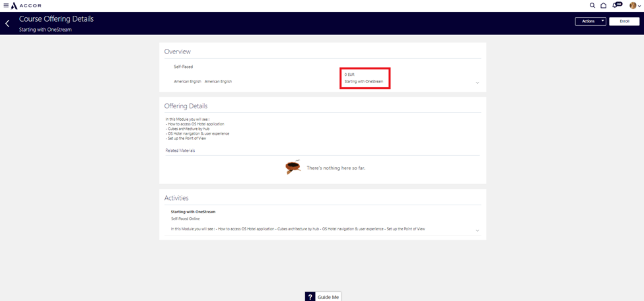Image resolution: width=644 pixels, height=301 pixels.
Task: Click '- OS Hotel navigation & user experience' line
Action: [x=197, y=133]
